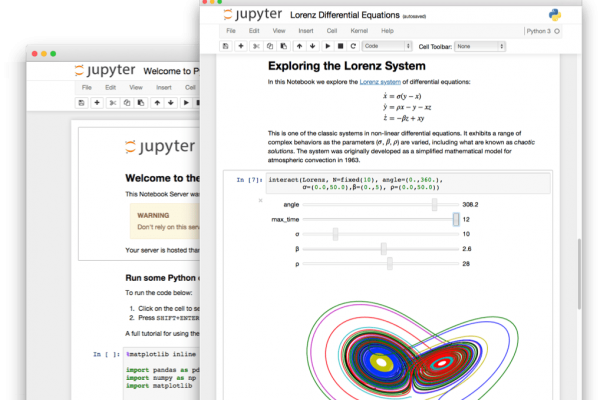The height and width of the screenshot is (400, 600).
Task: Run the cell in Lorenz notebook toolbar
Action: (328, 46)
